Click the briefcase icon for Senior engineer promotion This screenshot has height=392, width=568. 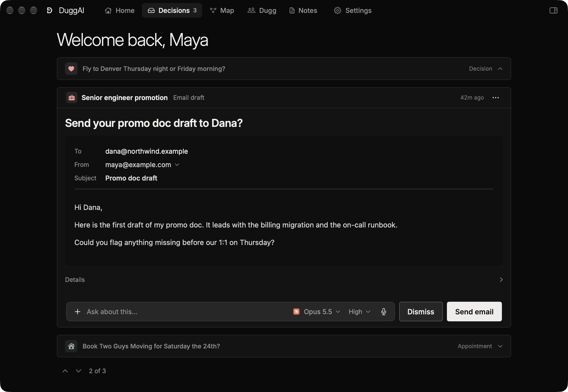[72, 97]
